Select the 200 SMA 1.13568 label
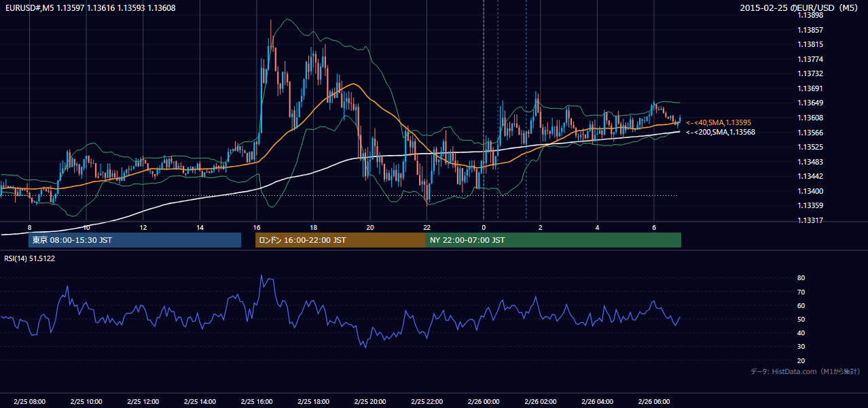Viewport: 868px width, 408px height. tap(720, 132)
